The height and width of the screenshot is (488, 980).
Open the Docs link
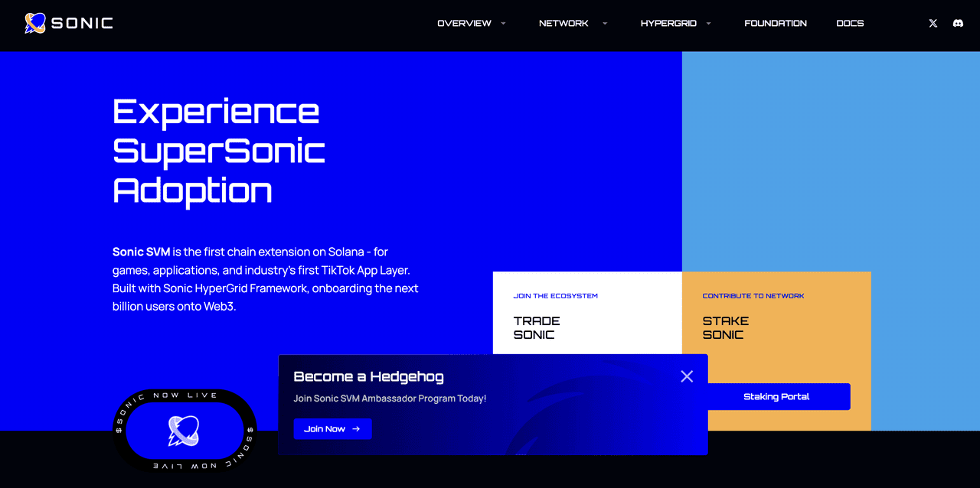[850, 24]
